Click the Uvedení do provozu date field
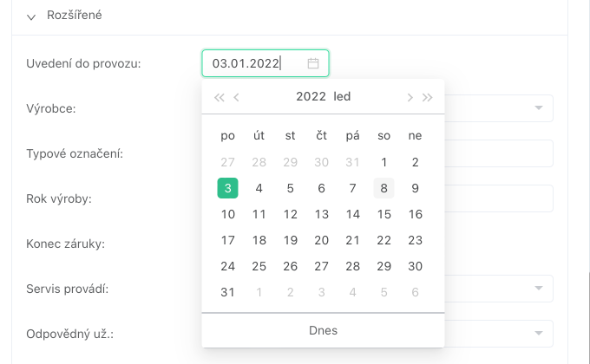The width and height of the screenshot is (590, 364). [x=258, y=63]
